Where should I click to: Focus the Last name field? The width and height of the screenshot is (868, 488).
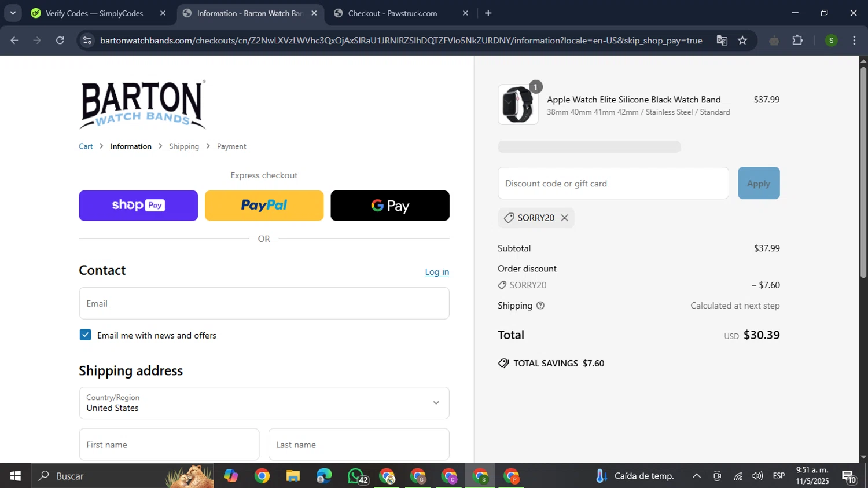359,445
